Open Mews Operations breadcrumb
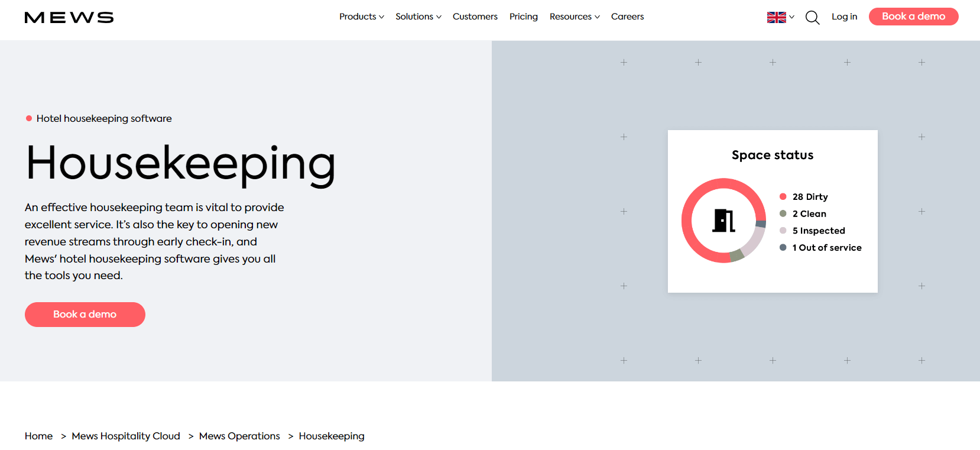This screenshot has height=450, width=980. tap(239, 436)
